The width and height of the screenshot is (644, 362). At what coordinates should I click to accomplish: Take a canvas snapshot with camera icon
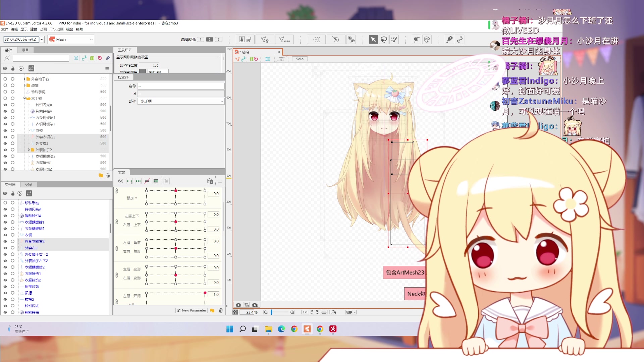click(238, 305)
